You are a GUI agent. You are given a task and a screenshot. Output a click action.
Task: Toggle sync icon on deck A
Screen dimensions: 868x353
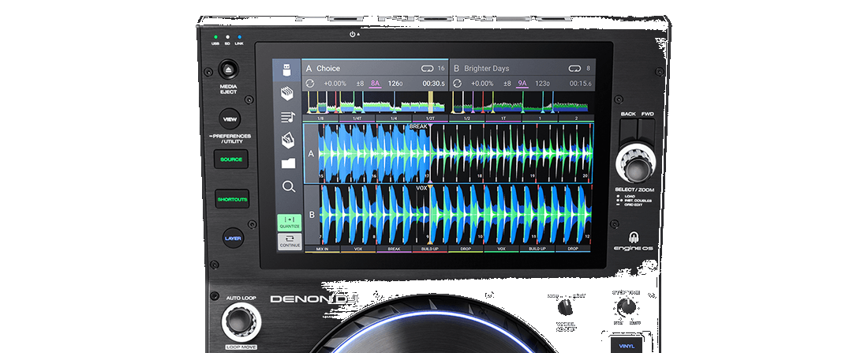pos(310,83)
